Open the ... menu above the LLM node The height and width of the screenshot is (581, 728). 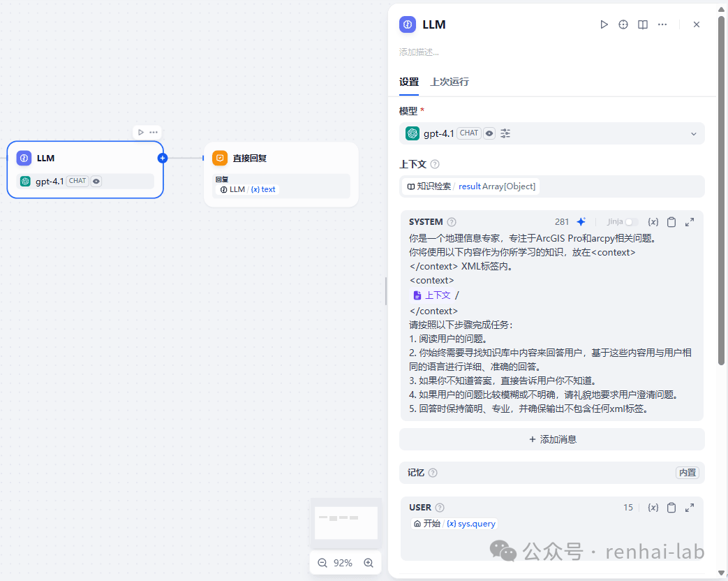tap(154, 131)
